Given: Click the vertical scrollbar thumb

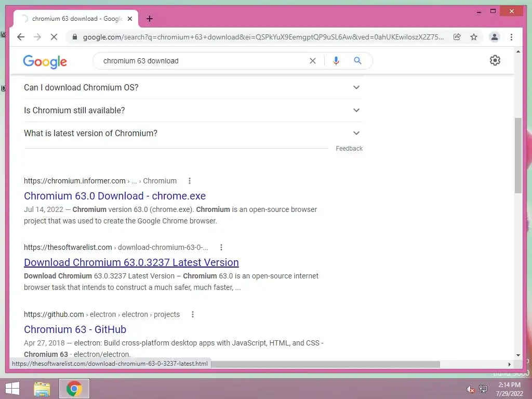Looking at the screenshot, I should tap(518, 155).
